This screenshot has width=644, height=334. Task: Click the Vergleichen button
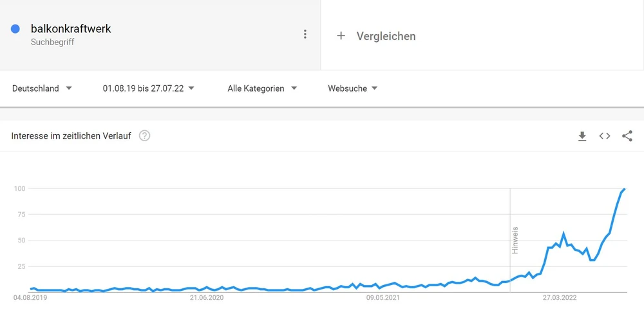point(386,36)
